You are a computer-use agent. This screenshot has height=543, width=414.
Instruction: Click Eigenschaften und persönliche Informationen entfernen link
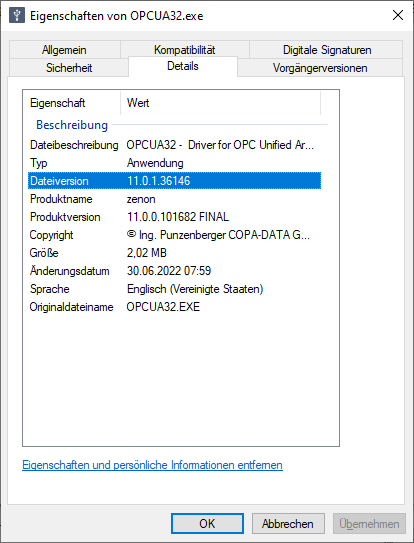click(152, 465)
